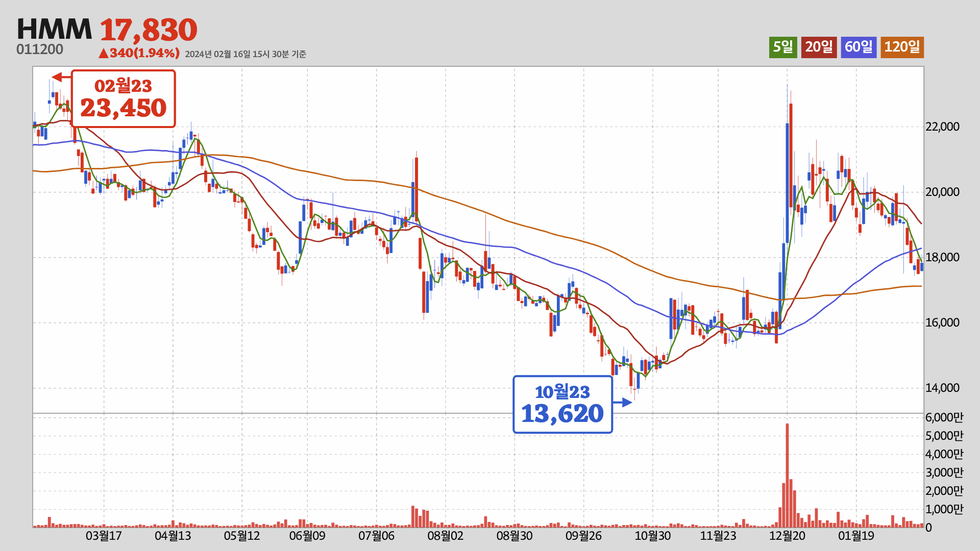Click the 2,000만 volume axis label

944,491
